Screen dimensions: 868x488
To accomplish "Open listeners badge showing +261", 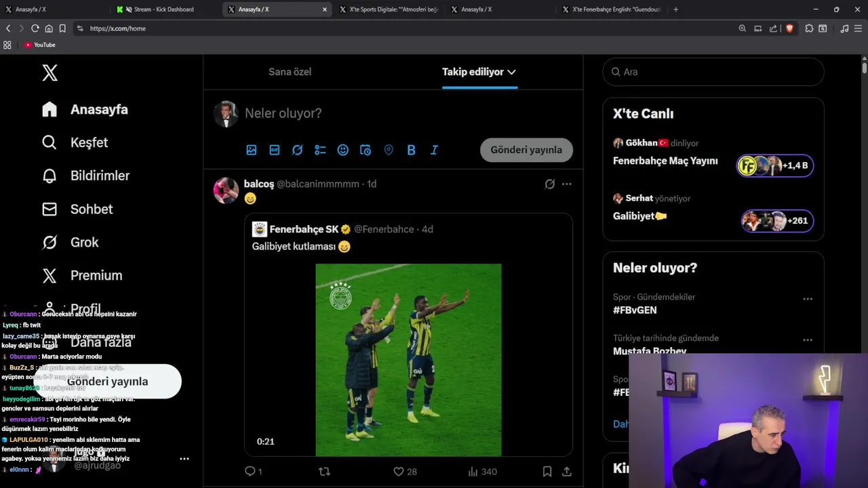I will pos(777,220).
